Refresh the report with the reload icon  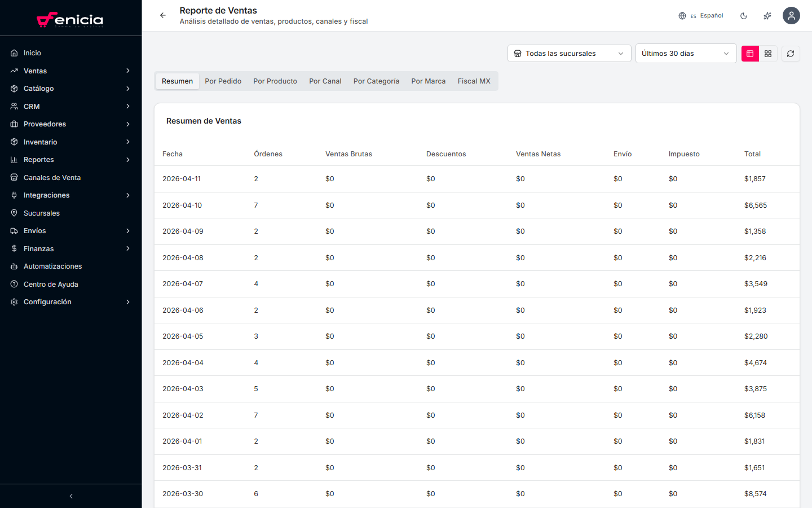click(791, 53)
